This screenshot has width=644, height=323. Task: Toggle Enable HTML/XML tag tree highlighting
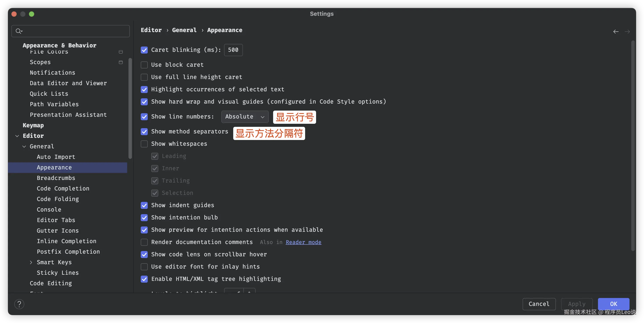[x=144, y=279]
